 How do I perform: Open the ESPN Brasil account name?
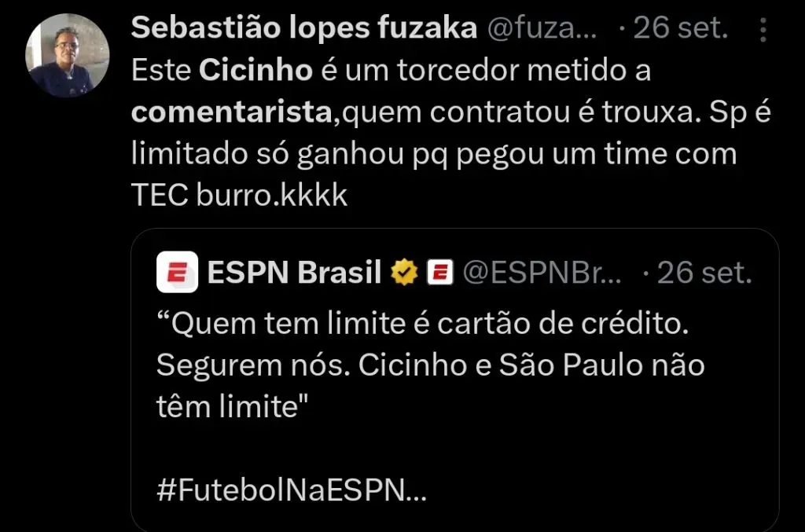(294, 273)
